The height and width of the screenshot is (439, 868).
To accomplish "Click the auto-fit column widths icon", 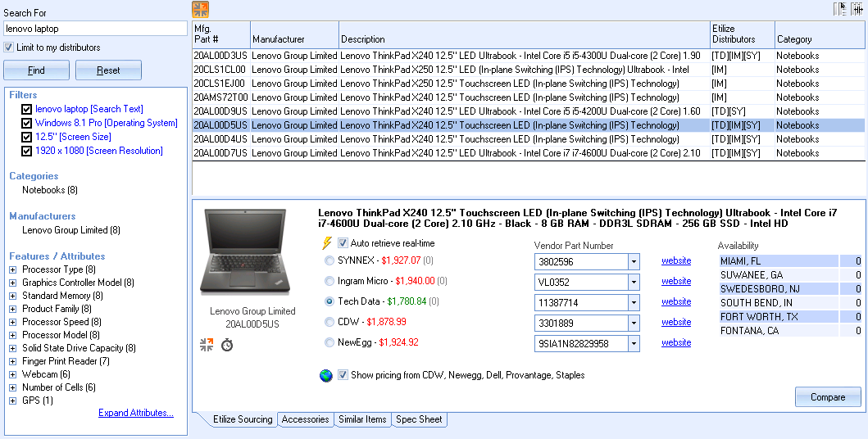I will click(x=857, y=9).
